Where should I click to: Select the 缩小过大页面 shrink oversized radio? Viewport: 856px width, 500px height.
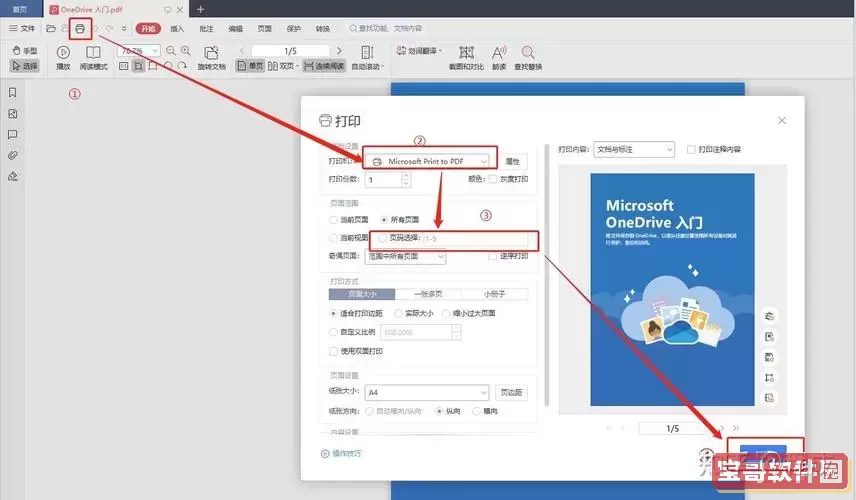coord(446,313)
